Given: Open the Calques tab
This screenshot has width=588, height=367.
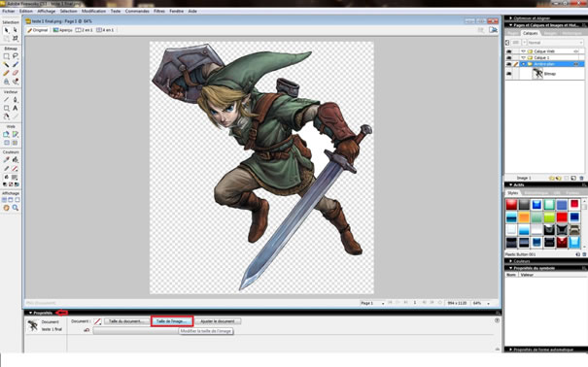Looking at the screenshot, I should 531,33.
